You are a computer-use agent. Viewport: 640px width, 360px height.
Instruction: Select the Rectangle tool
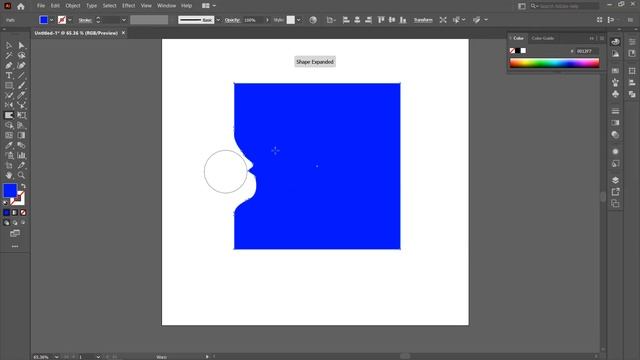click(9, 85)
